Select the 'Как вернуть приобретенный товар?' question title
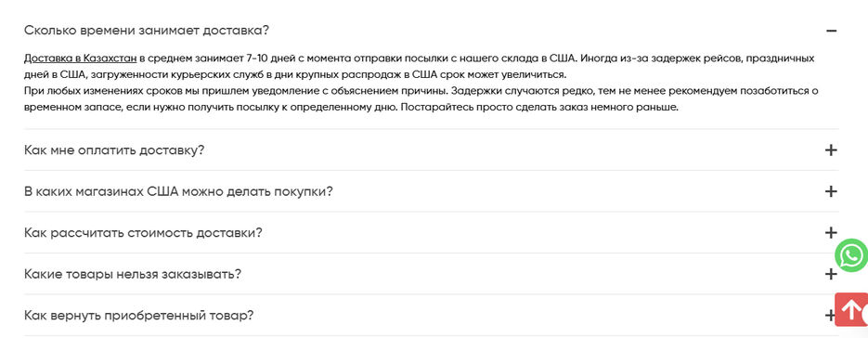Screen dimensions: 868x338 click(x=139, y=316)
